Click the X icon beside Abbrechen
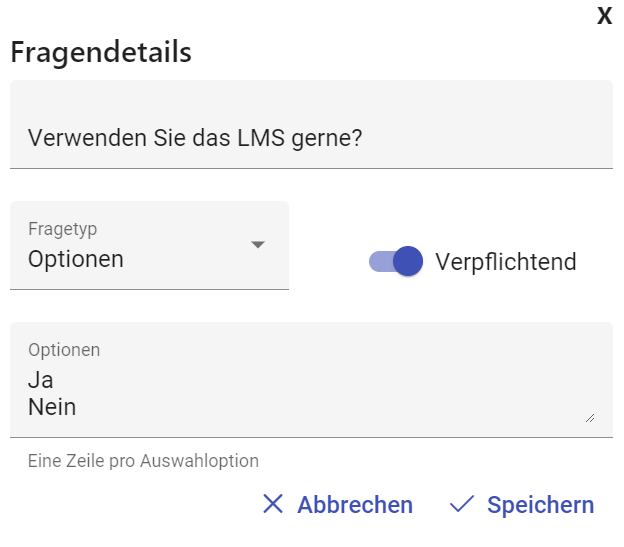This screenshot has height=547, width=624. pos(273,504)
